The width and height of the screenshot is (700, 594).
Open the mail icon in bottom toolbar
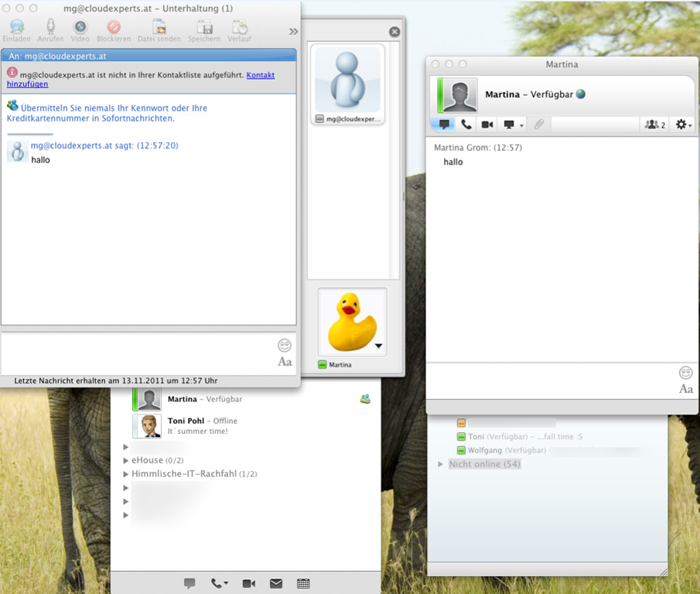pos(276,584)
